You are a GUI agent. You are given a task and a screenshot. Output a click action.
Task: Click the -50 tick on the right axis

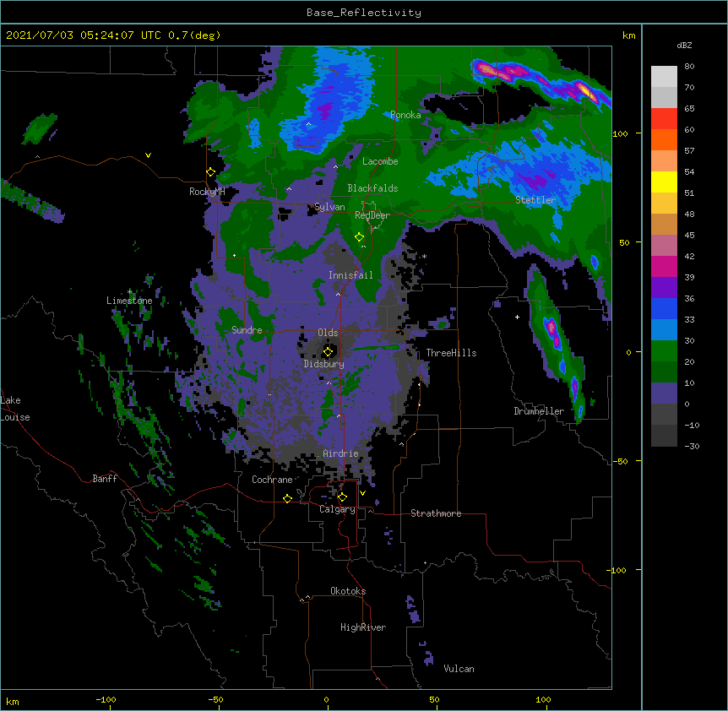coord(620,461)
